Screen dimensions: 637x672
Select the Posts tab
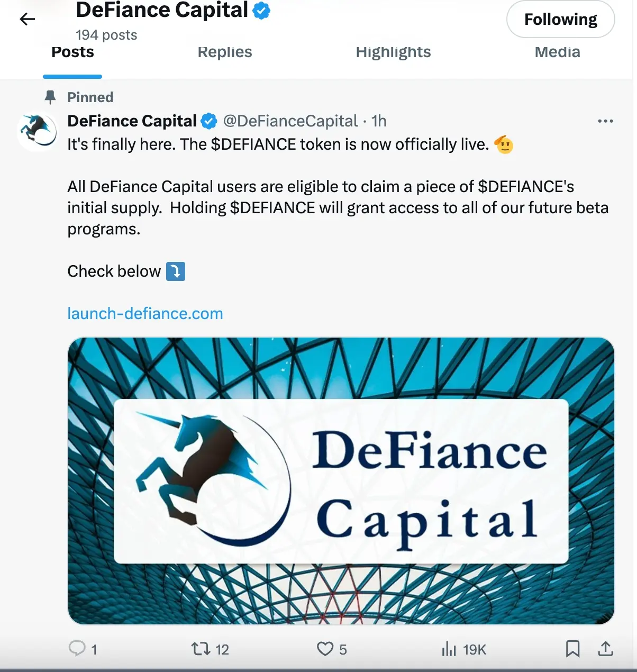point(72,52)
